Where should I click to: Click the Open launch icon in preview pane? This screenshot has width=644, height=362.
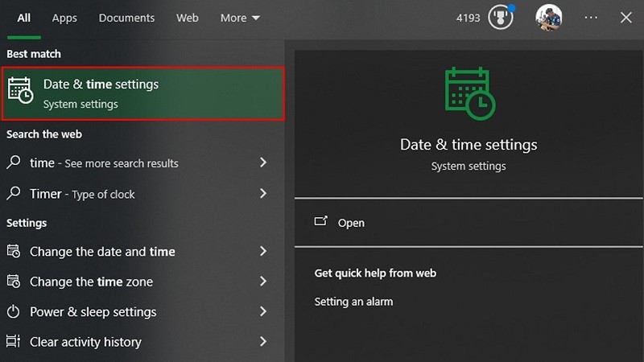[x=321, y=222]
